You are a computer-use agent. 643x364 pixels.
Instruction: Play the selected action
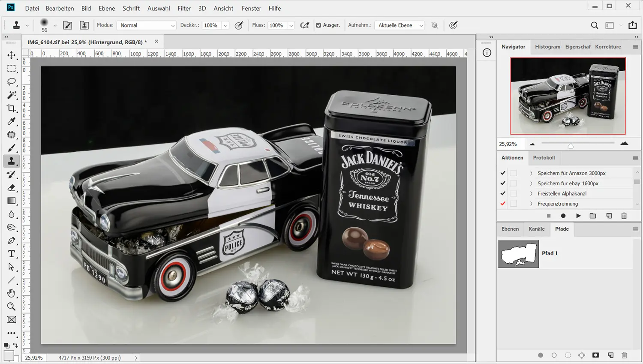point(578,216)
